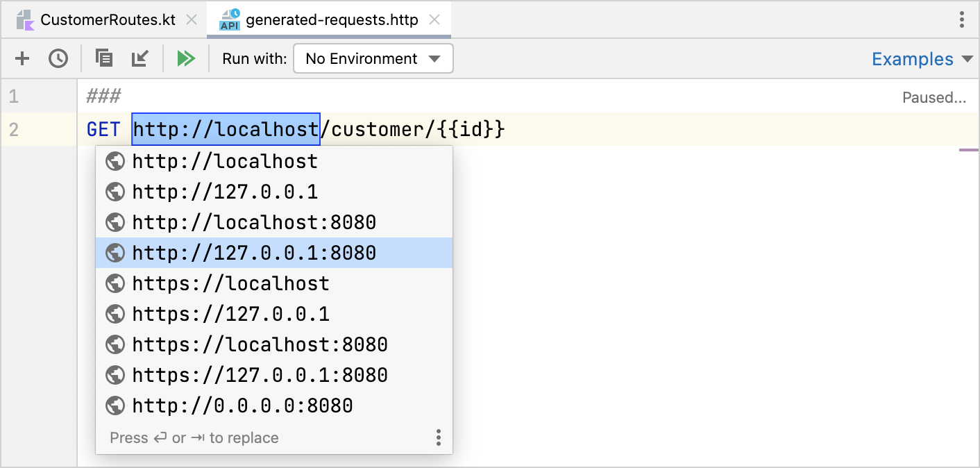Click the Paused status indicator
Screen dimensions: 980x468
point(934,97)
